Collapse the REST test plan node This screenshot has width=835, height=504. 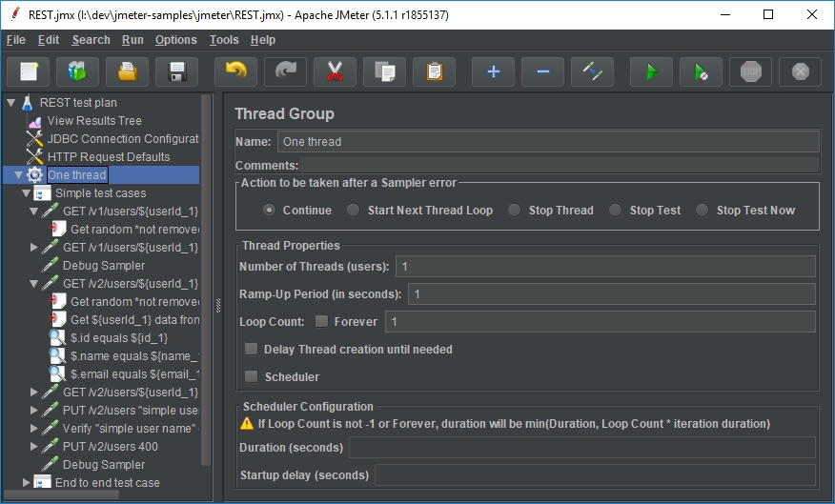coord(11,103)
